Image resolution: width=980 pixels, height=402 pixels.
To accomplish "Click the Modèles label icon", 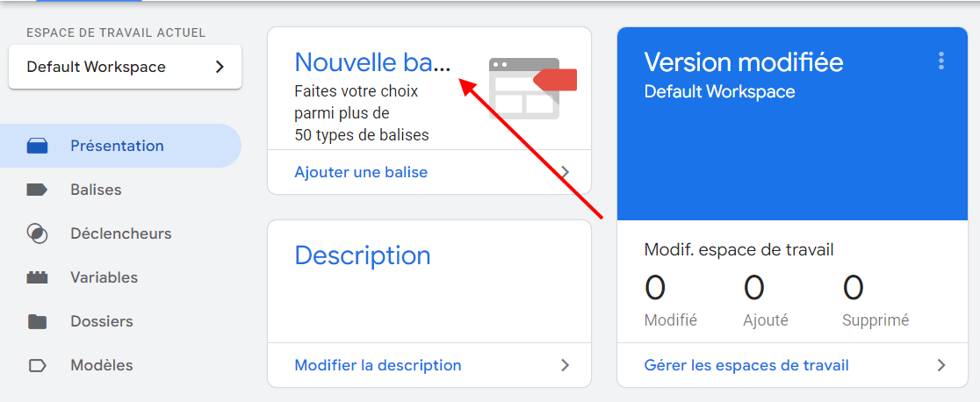I will pos(37,365).
